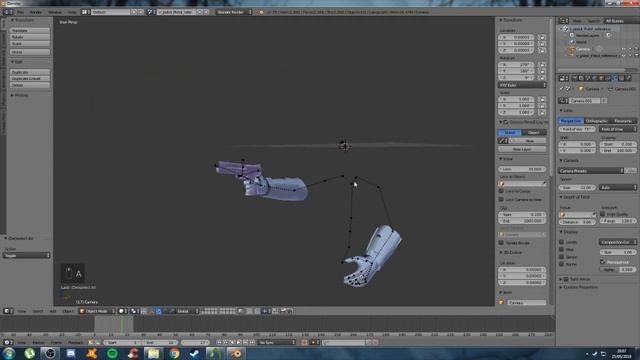This screenshot has height=360, width=640.
Task: Click the New grease pencil data button
Action: [530, 141]
